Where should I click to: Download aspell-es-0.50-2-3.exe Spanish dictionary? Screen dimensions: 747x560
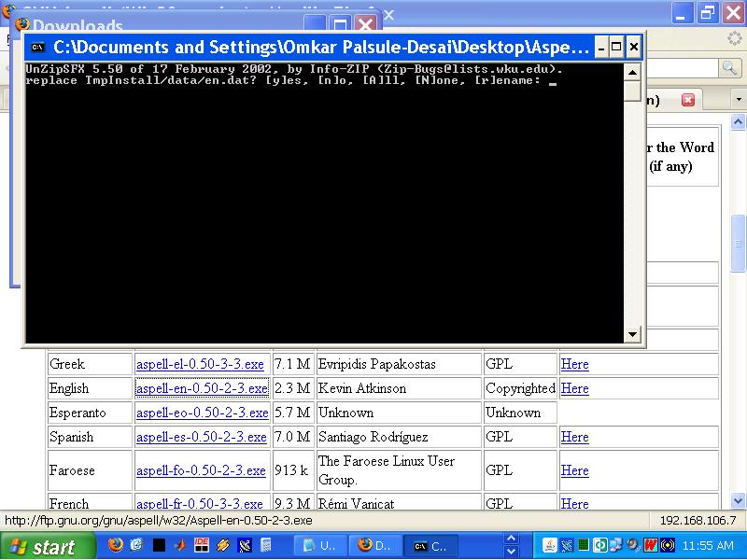202,437
